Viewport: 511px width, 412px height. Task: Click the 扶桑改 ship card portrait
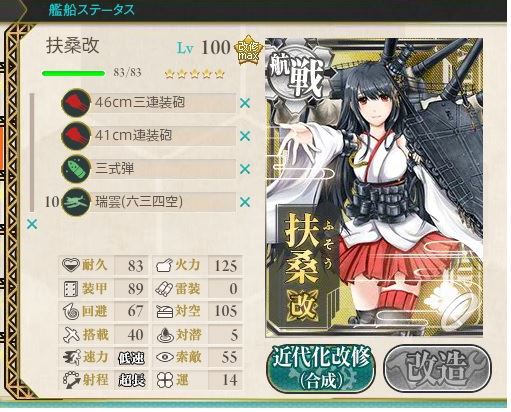click(x=374, y=187)
